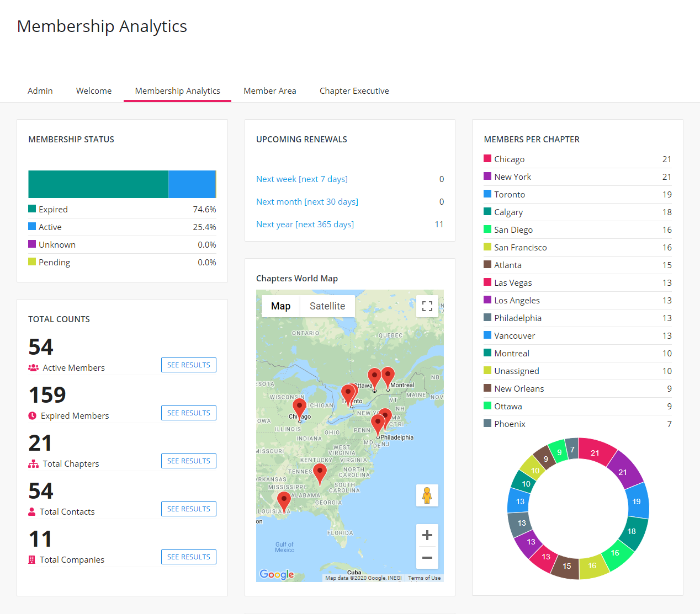Click the Street View pegman icon
The height and width of the screenshot is (614, 700).
427,495
